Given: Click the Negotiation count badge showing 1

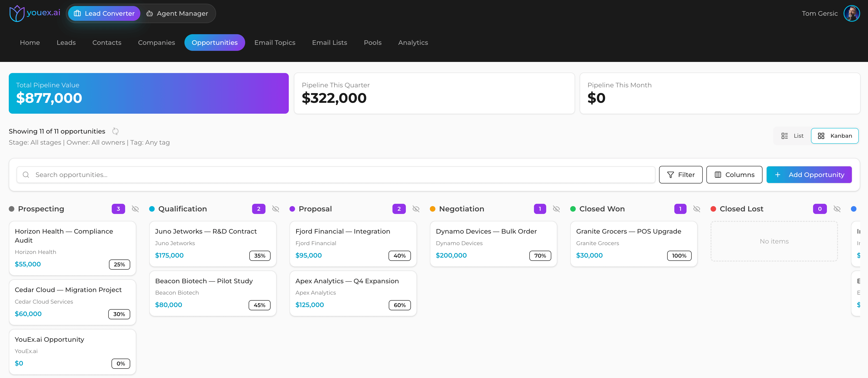Looking at the screenshot, I should point(540,209).
